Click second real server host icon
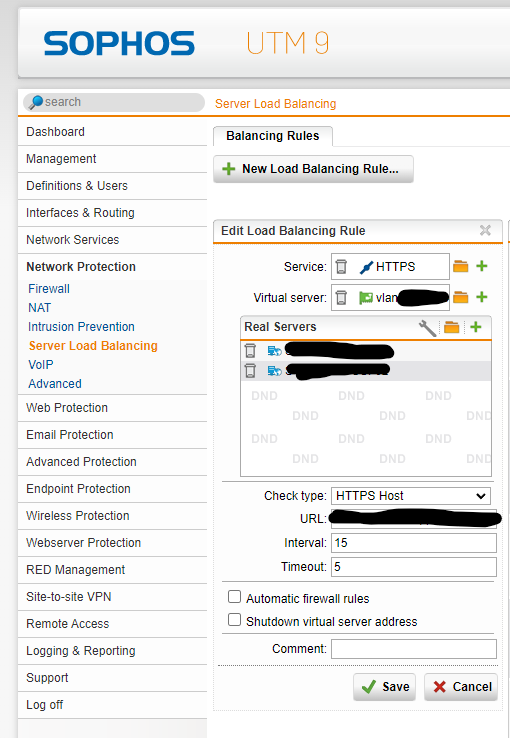The width and height of the screenshot is (510, 738). point(274,371)
